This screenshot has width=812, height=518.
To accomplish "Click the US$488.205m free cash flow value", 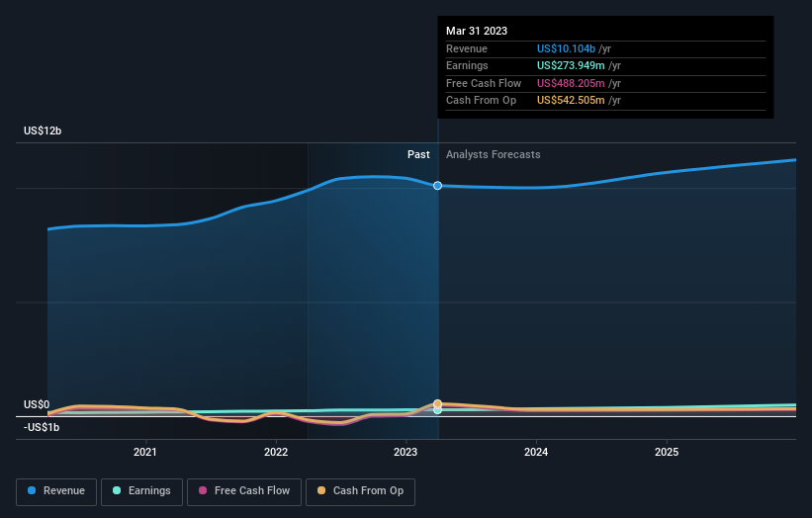I will (571, 83).
